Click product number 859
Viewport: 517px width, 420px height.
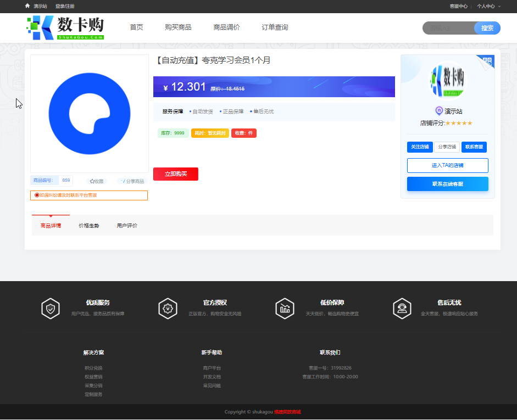coord(66,180)
